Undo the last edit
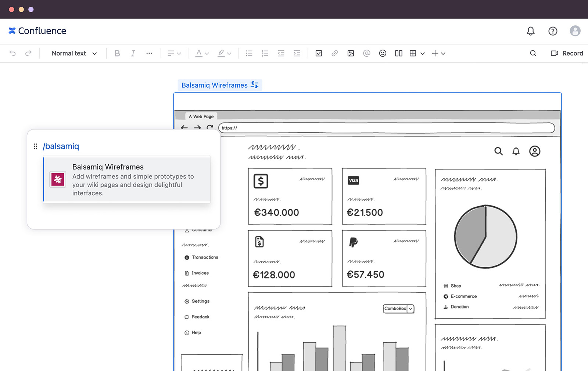 pos(12,53)
